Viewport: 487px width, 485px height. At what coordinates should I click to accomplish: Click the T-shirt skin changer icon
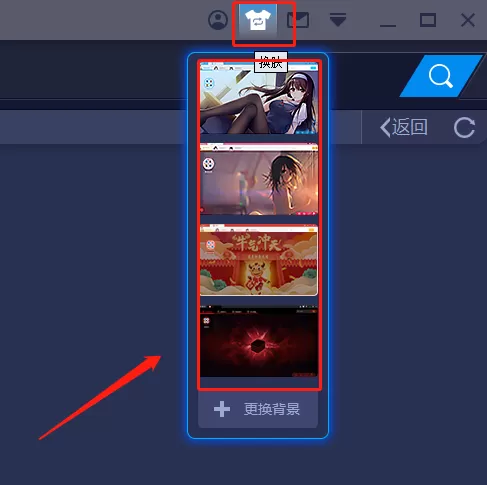click(258, 20)
